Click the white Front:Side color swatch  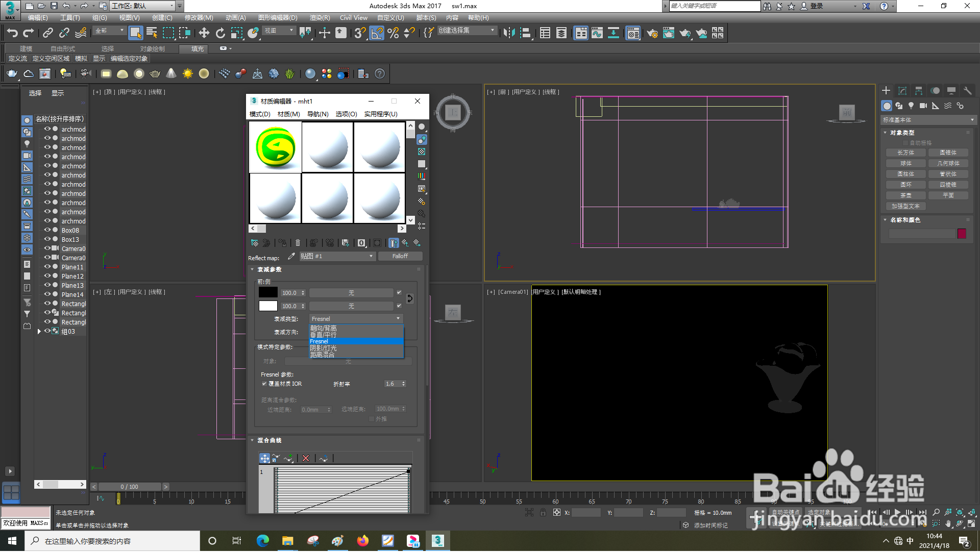tap(268, 306)
